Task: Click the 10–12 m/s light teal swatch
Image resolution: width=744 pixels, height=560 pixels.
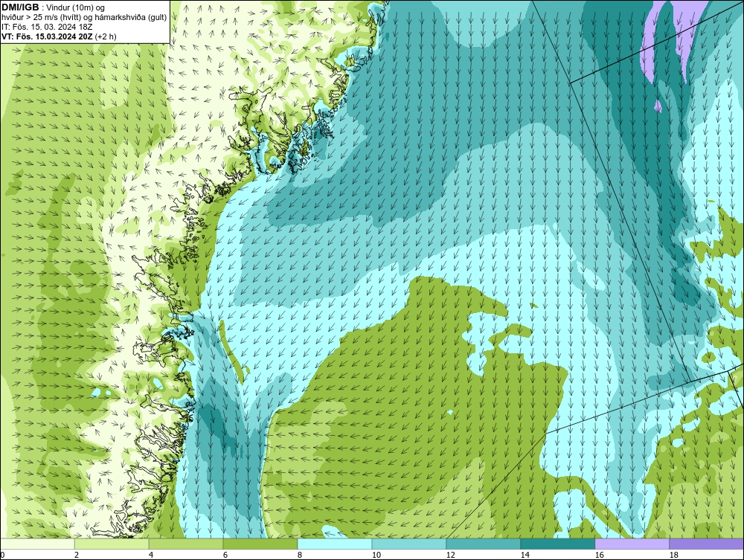Action: (x=409, y=544)
